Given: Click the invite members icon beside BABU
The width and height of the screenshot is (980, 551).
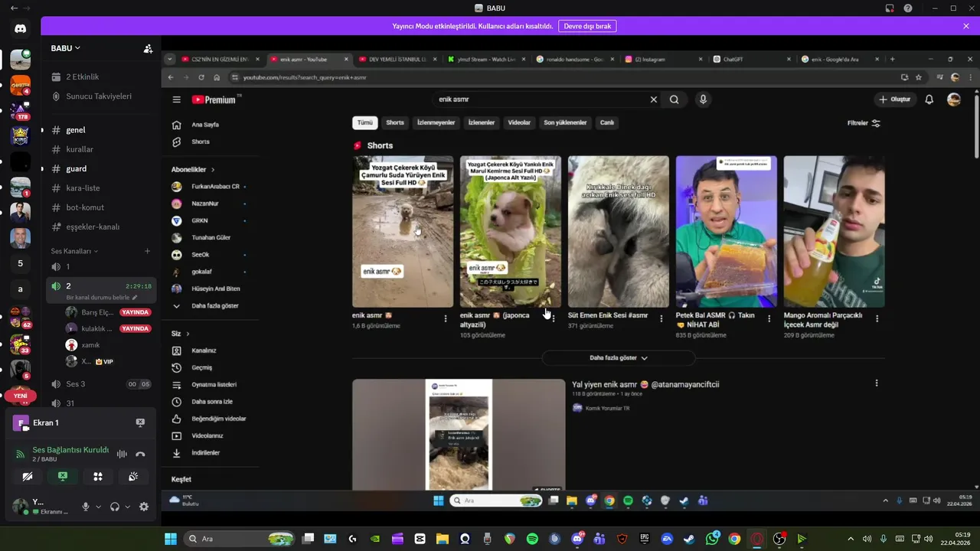Looking at the screenshot, I should click(148, 48).
